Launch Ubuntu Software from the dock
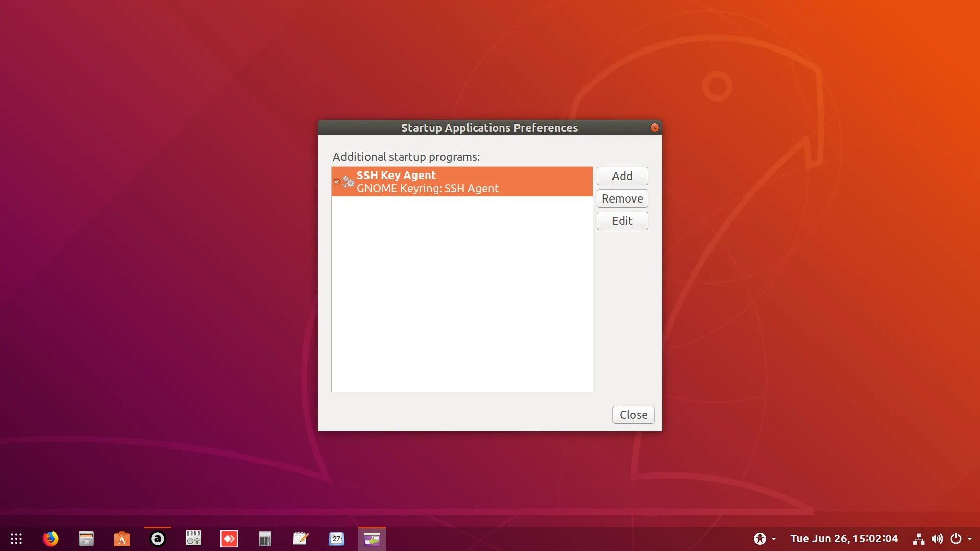Screen dimensions: 980x551 click(121, 539)
